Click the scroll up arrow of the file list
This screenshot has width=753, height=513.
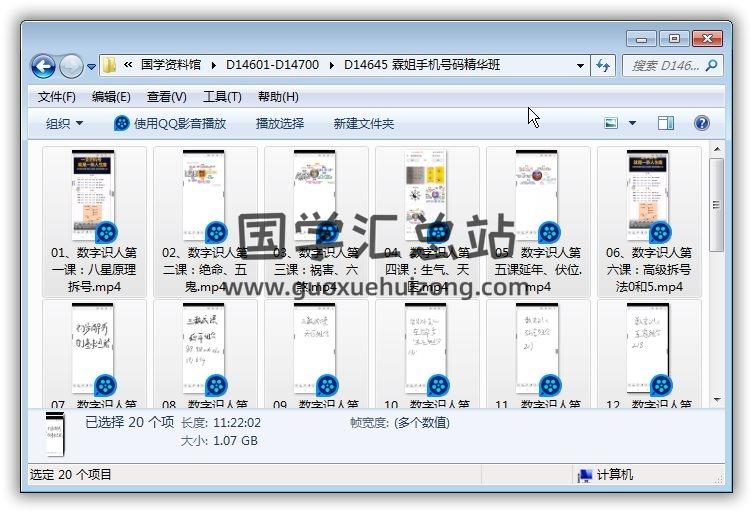(717, 149)
